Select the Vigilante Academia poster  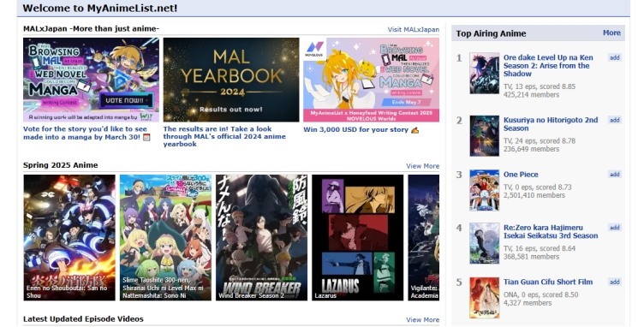point(423,238)
